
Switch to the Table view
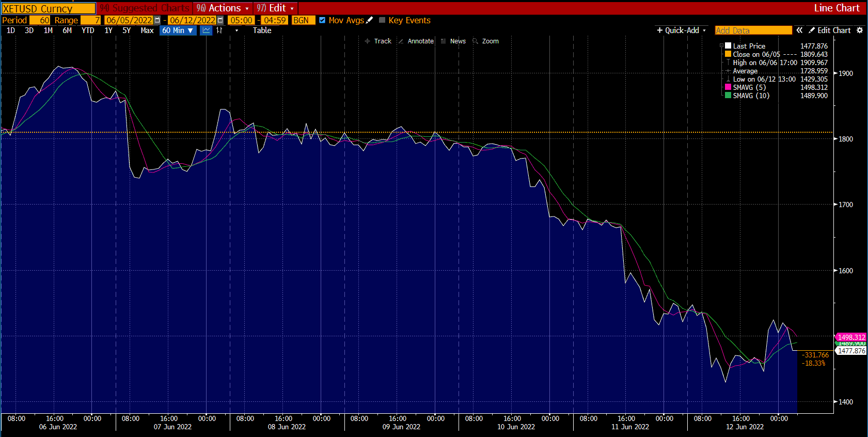[x=262, y=30]
